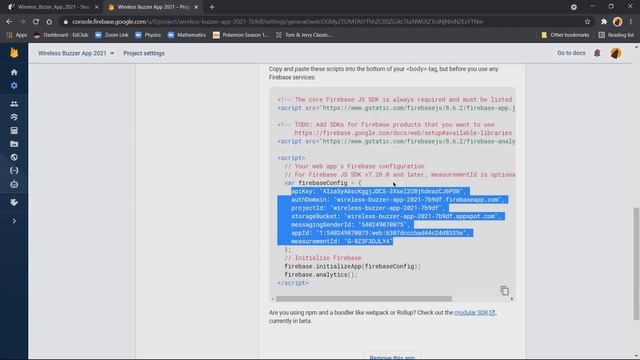Screen dimensions: 640x360
Task: Open a new browser tab
Action: click(x=212, y=7)
